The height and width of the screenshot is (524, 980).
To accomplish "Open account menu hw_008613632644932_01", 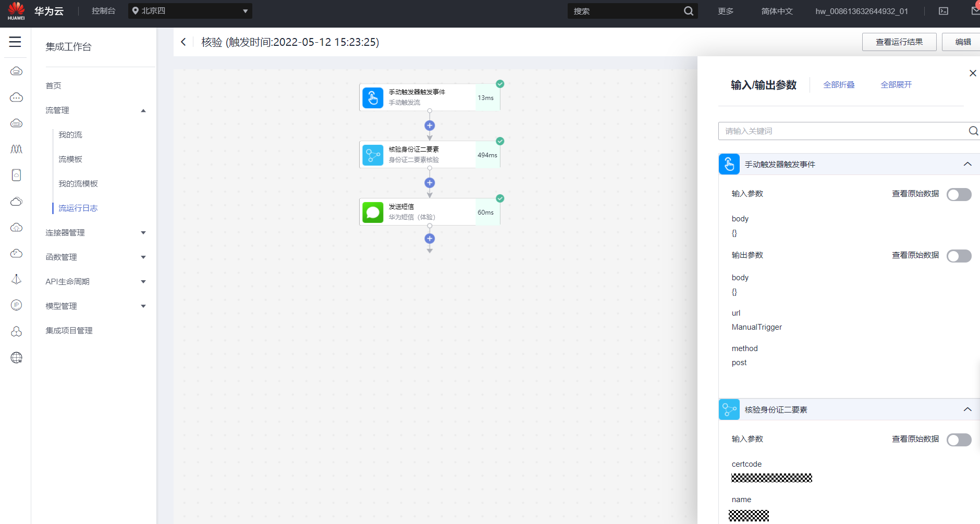I will [862, 11].
